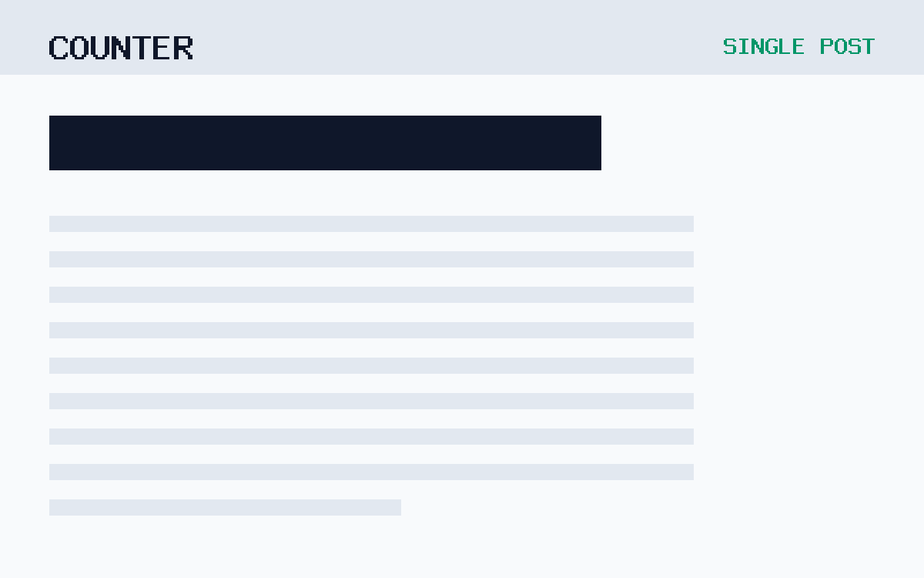
Task: Click the fourth body text placeholder line
Action: [371, 330]
